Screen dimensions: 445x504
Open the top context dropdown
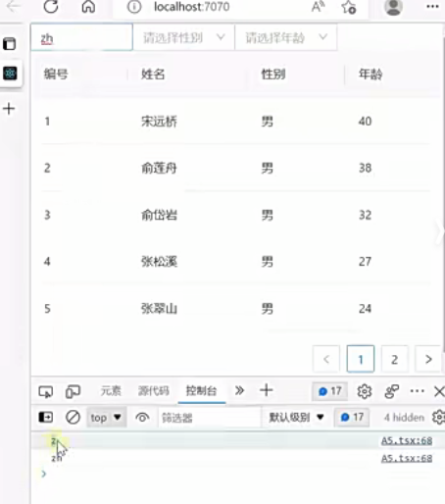[106, 418]
